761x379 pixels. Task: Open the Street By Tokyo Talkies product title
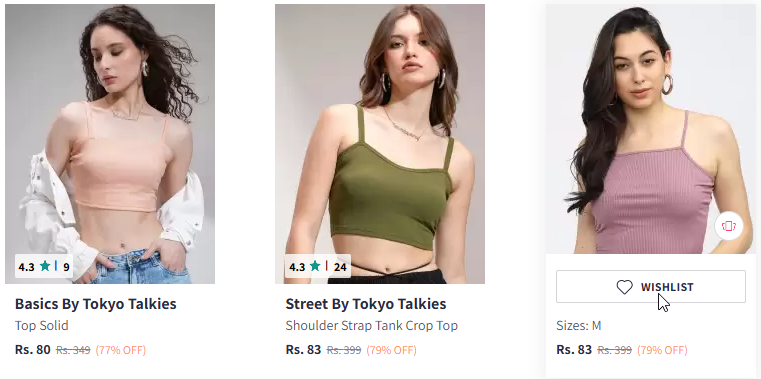click(x=366, y=304)
